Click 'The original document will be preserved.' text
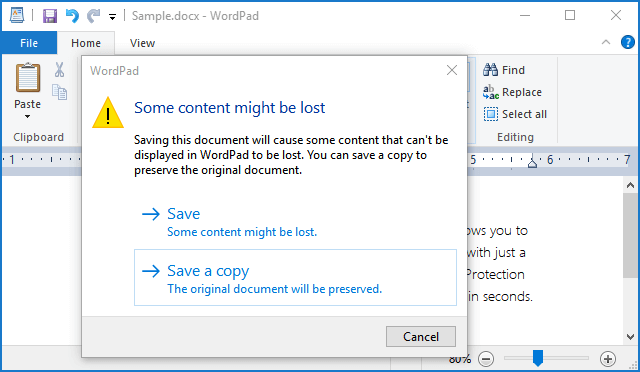 pyautogui.click(x=275, y=289)
